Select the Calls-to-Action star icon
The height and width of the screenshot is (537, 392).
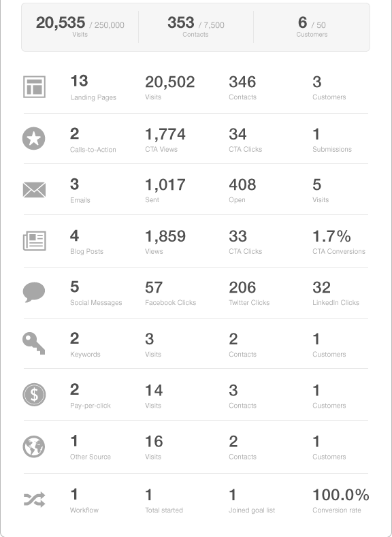[x=34, y=138]
